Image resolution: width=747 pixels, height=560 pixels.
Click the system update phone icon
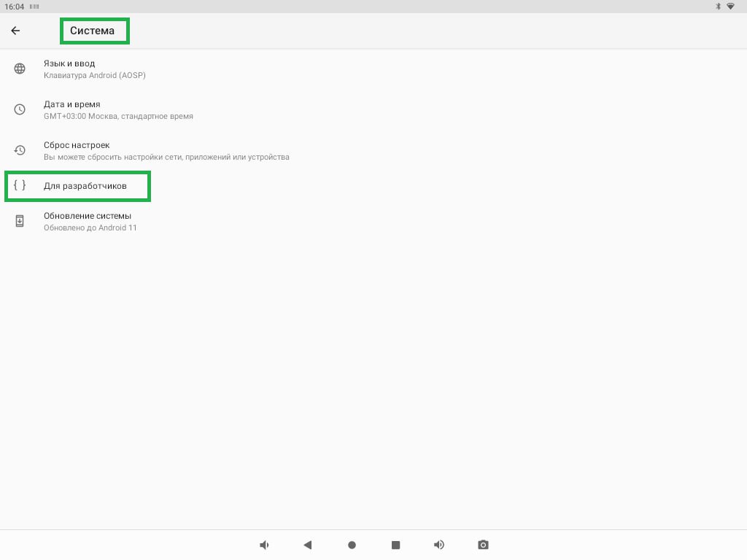pos(20,221)
